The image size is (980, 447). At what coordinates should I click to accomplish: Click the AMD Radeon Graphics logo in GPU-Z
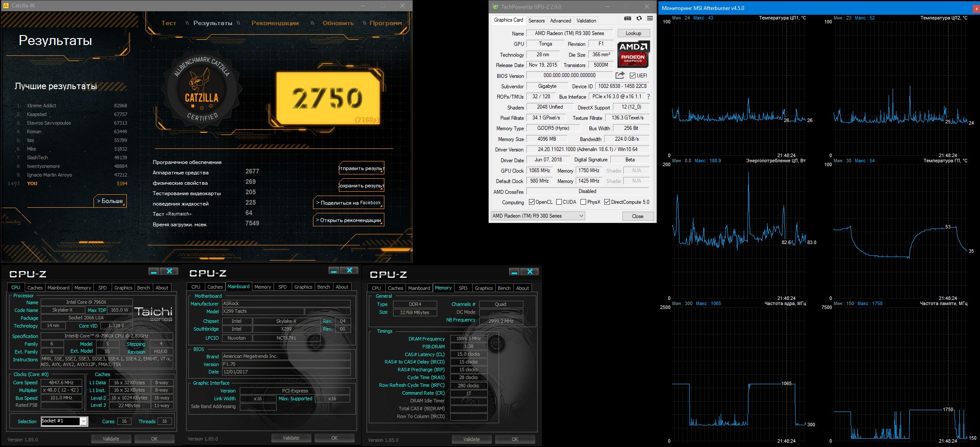[x=633, y=54]
